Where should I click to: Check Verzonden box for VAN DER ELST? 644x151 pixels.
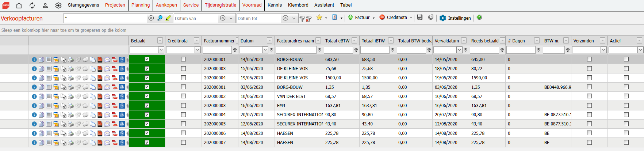point(589,96)
